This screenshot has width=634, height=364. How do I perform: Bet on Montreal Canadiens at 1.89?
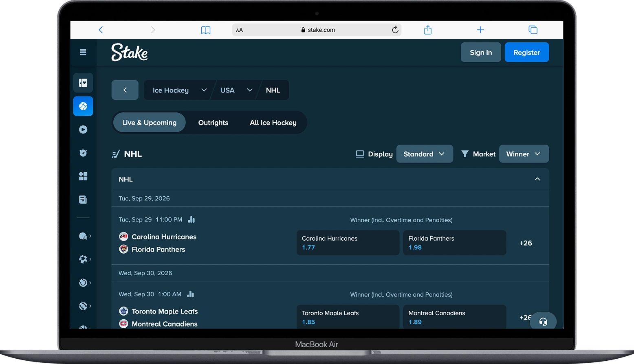pyautogui.click(x=455, y=317)
